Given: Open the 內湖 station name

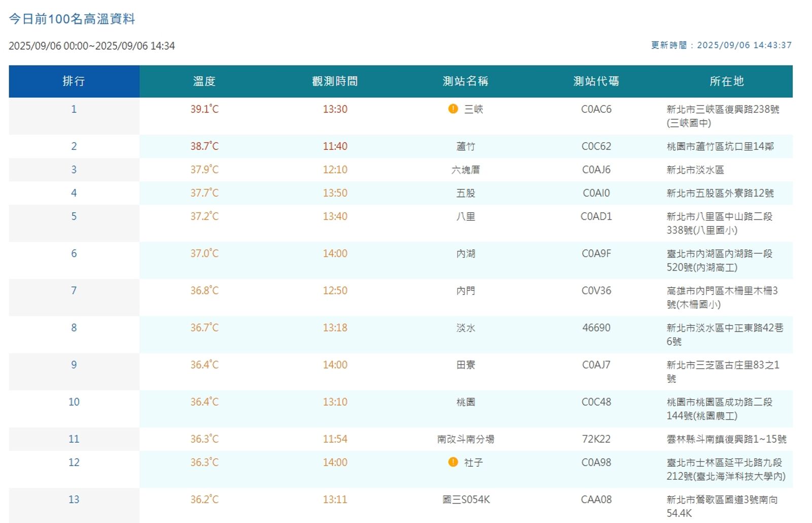Looking at the screenshot, I should coord(465,253).
